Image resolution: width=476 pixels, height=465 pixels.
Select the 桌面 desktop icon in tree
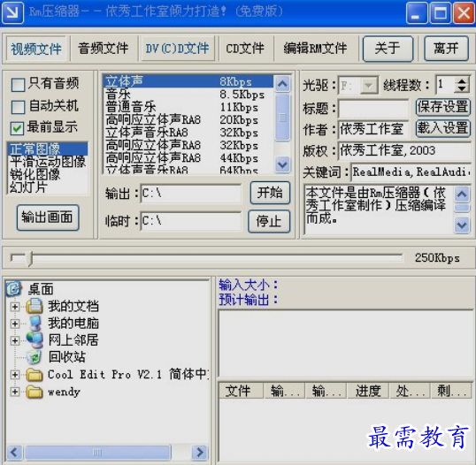coord(13,288)
